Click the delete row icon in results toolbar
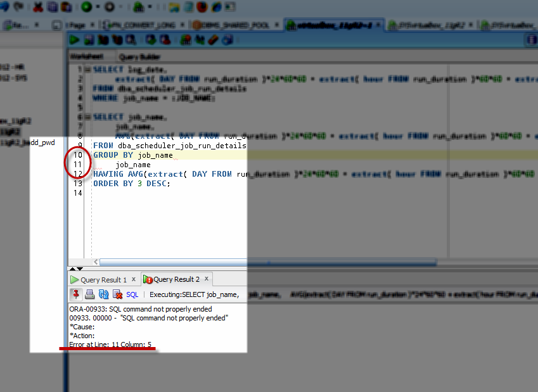 pos(117,294)
